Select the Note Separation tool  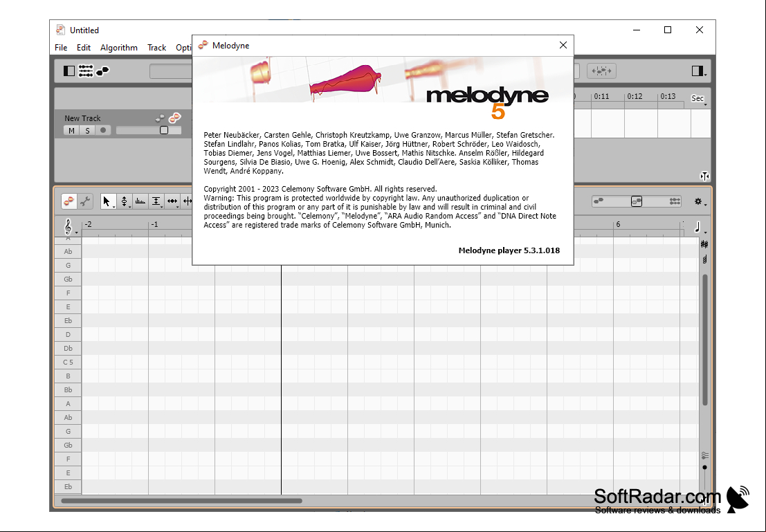point(187,201)
